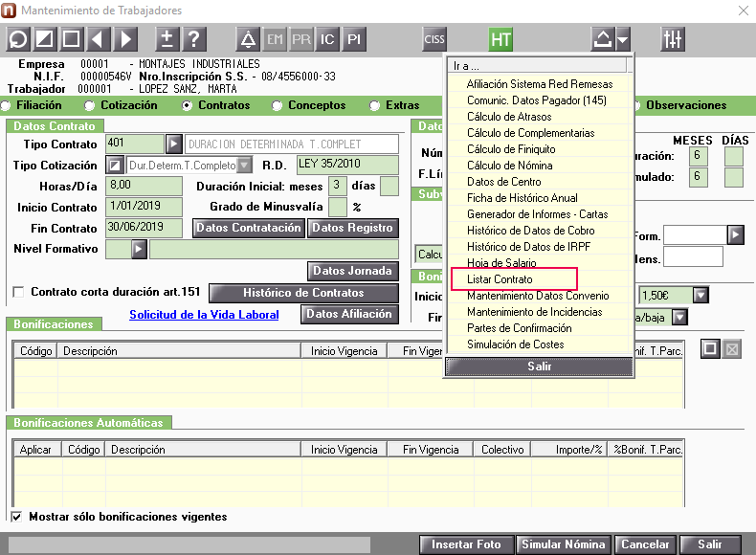Click the Tipo Contrato code field 401

135,144
